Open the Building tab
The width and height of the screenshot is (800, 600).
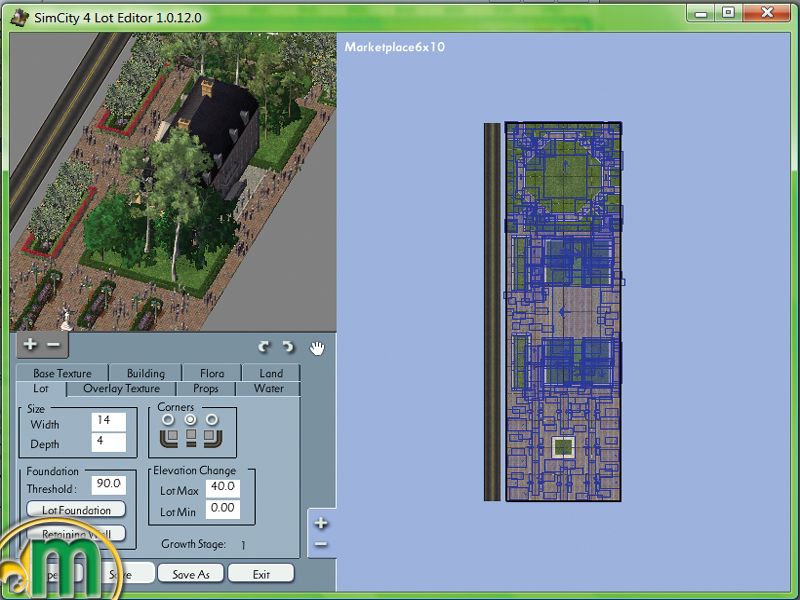click(x=145, y=373)
